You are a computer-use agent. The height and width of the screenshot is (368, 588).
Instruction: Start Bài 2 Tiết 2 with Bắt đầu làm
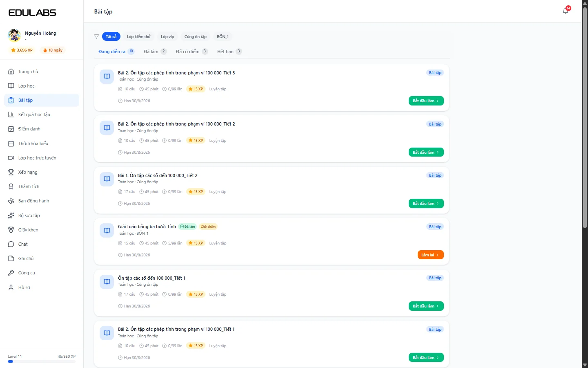426,152
